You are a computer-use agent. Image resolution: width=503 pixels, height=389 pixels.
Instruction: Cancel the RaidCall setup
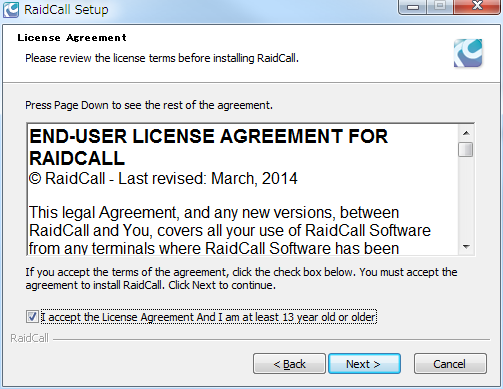click(450, 364)
